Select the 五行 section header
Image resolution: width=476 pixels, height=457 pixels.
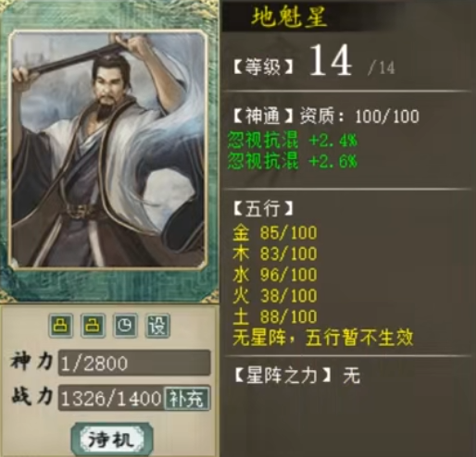tap(263, 208)
